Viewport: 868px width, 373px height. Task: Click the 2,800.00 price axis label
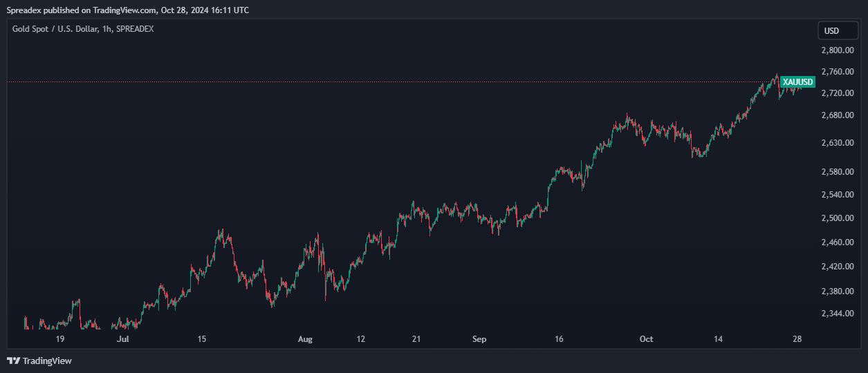pyautogui.click(x=836, y=50)
